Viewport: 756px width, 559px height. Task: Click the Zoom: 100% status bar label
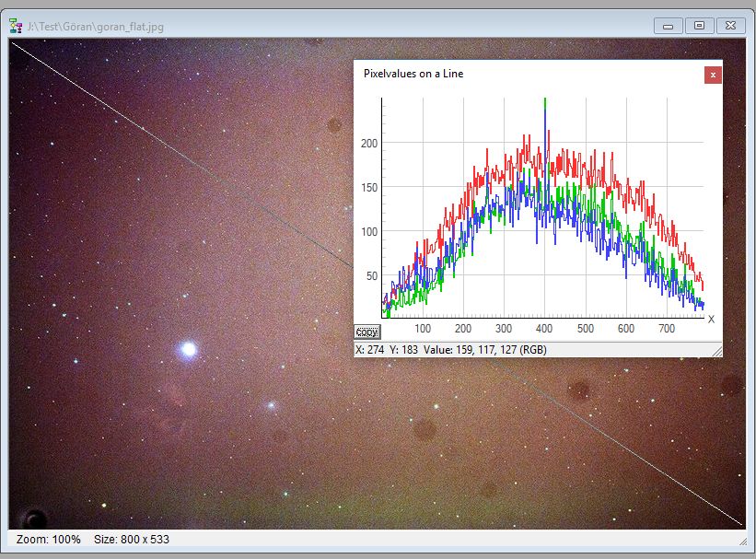pyautogui.click(x=49, y=539)
